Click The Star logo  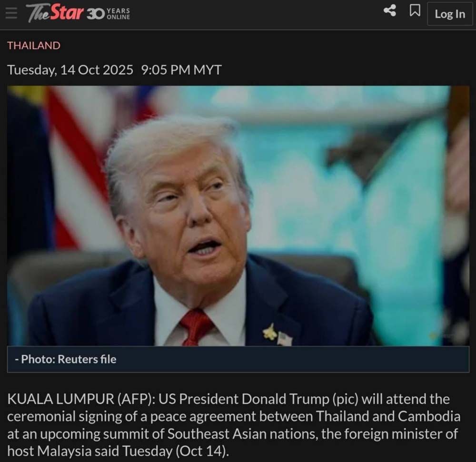tap(55, 13)
